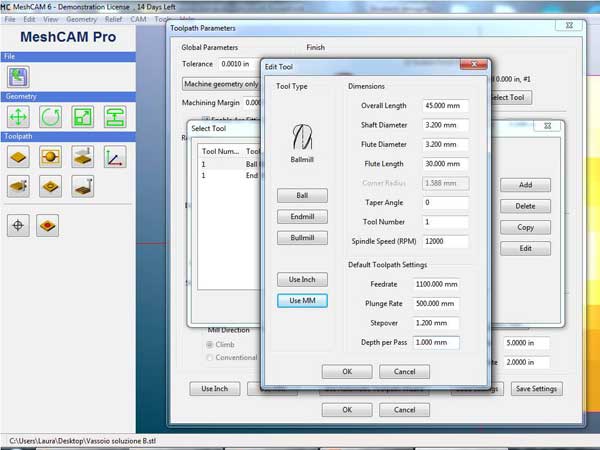Click the Tolerance field in Toolpath Parameters

pos(240,64)
